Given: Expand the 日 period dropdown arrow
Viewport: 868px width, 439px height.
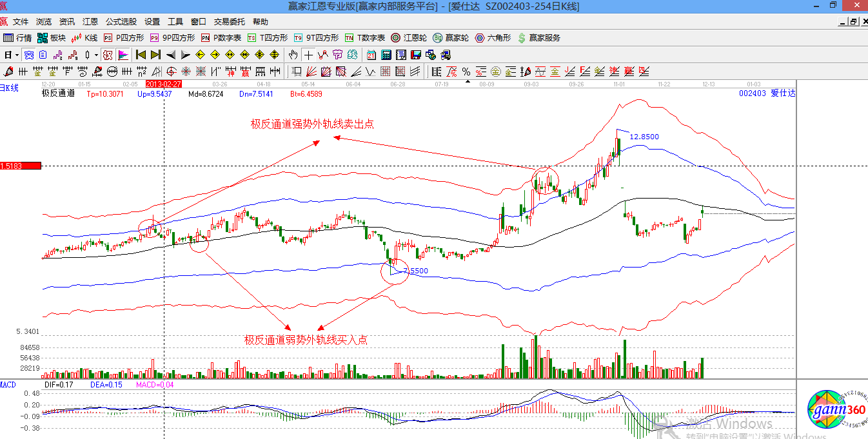Looking at the screenshot, I should coord(17,55).
